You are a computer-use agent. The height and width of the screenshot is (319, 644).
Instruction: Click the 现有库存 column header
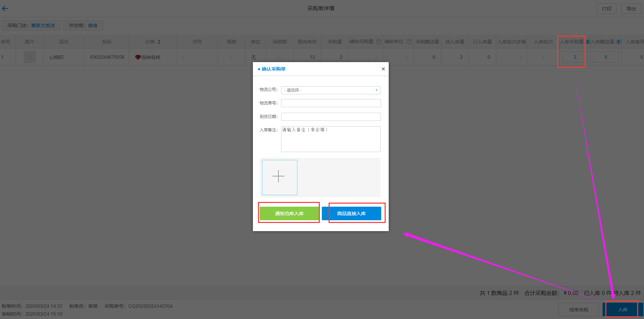(x=307, y=42)
